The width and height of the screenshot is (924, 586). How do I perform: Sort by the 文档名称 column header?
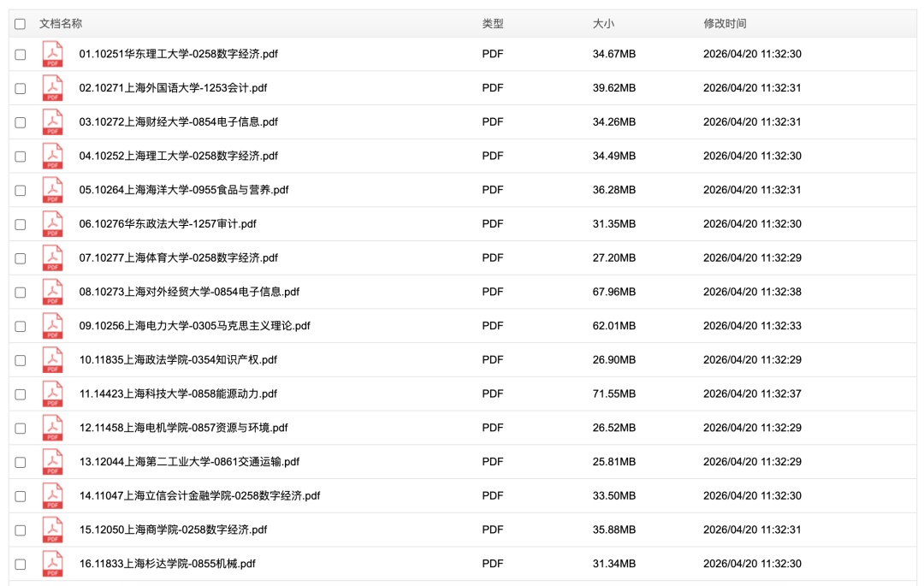tap(61, 24)
